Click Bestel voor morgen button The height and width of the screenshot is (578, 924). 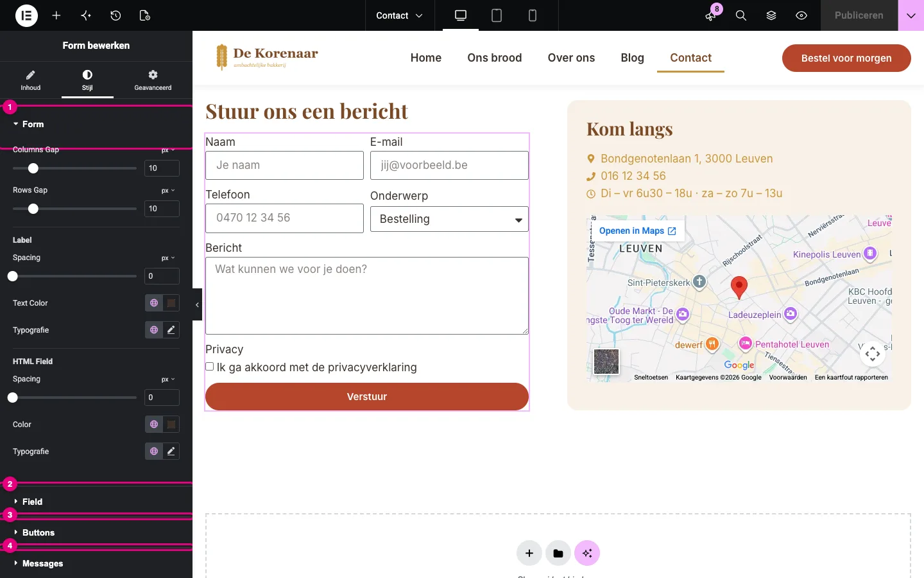846,58
